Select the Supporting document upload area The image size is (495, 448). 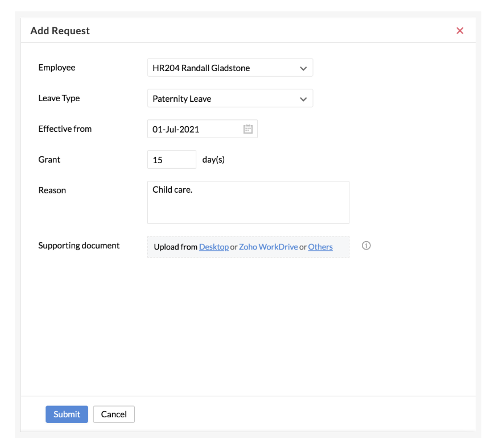[x=248, y=246]
